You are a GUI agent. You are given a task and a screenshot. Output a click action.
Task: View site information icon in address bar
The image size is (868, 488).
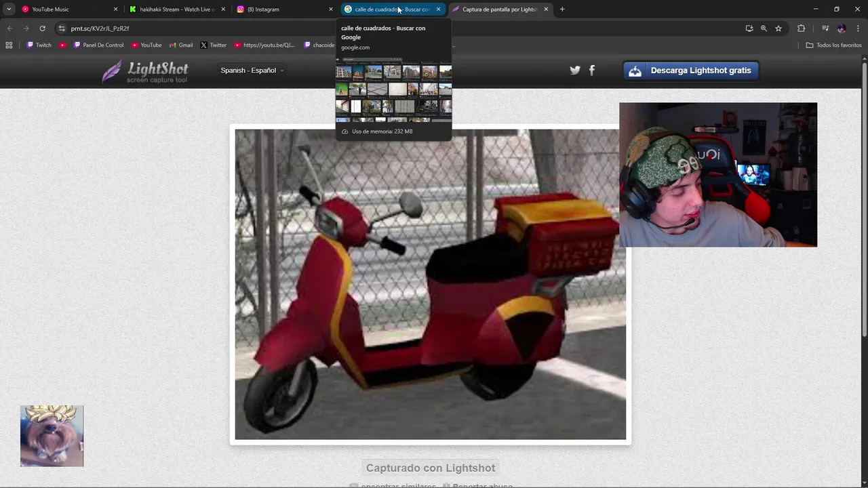tap(62, 28)
